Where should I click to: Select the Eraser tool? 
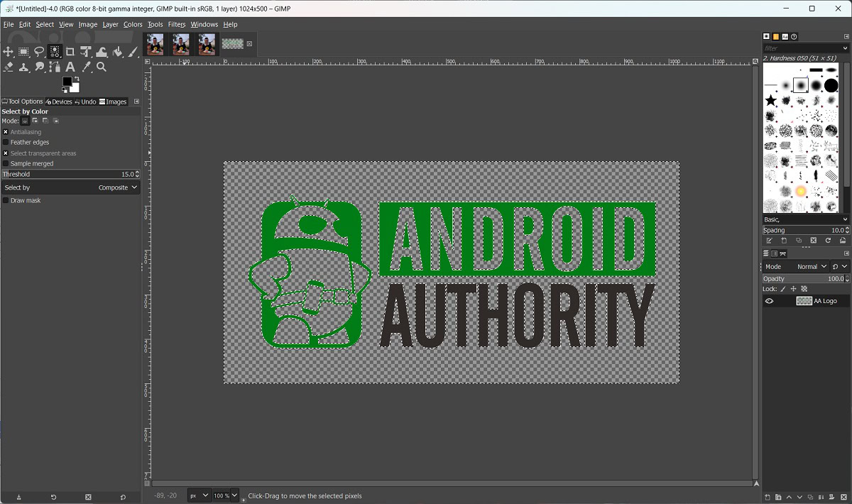pos(8,67)
